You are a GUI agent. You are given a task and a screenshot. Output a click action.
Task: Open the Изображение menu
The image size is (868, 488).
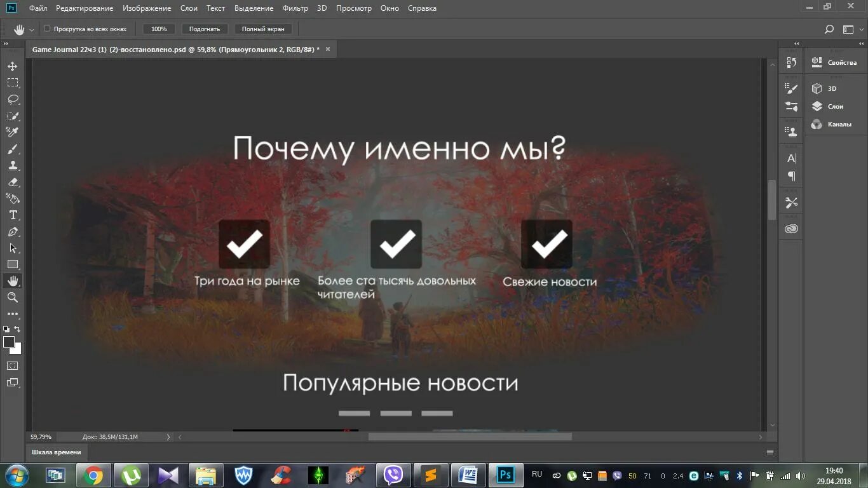[x=147, y=8]
